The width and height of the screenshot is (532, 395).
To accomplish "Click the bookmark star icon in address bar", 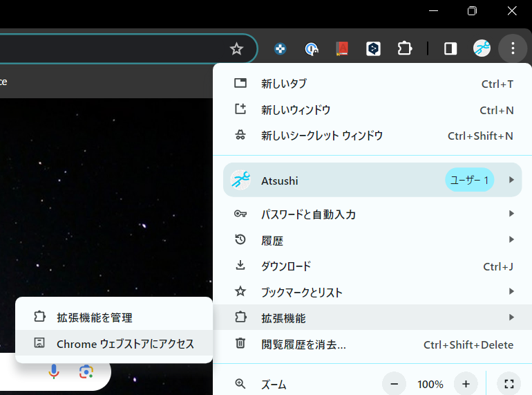I will [x=236, y=48].
